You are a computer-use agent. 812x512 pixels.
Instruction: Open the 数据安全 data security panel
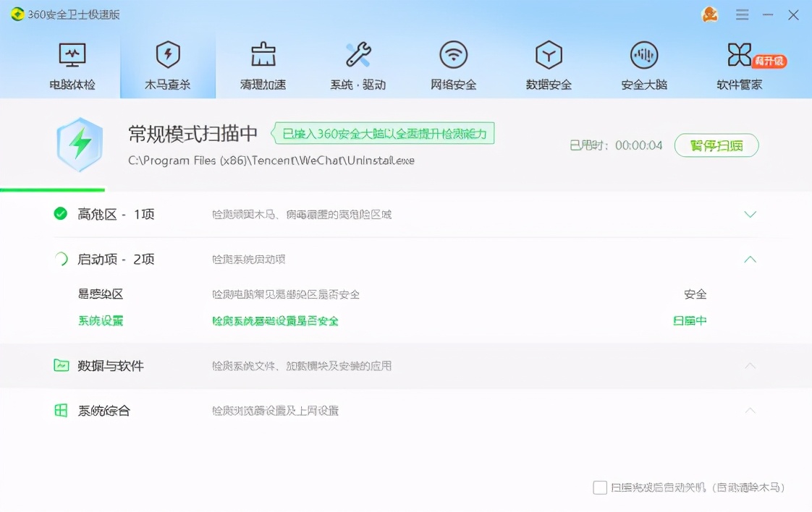coord(549,65)
